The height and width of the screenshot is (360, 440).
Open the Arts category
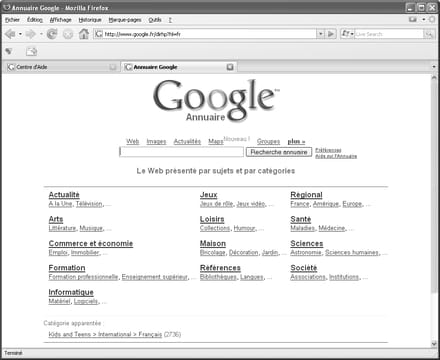coord(56,219)
